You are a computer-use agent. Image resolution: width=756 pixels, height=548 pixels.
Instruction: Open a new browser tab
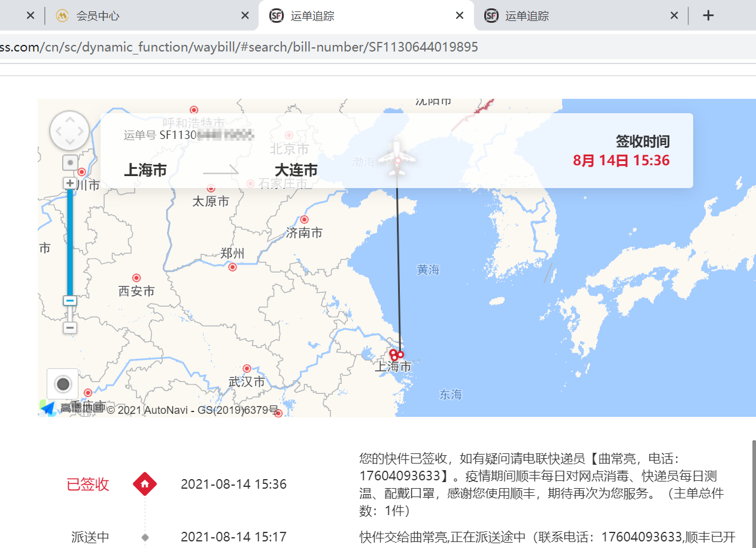(708, 16)
